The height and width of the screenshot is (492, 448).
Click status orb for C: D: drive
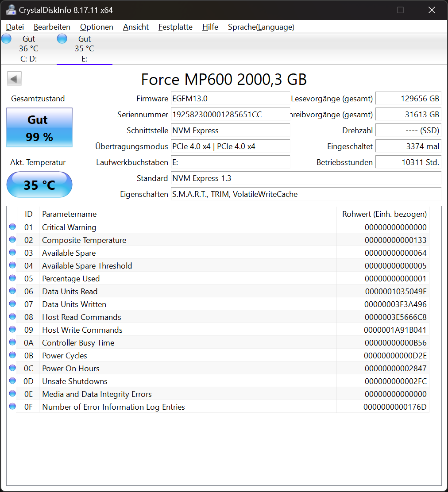coord(6,38)
